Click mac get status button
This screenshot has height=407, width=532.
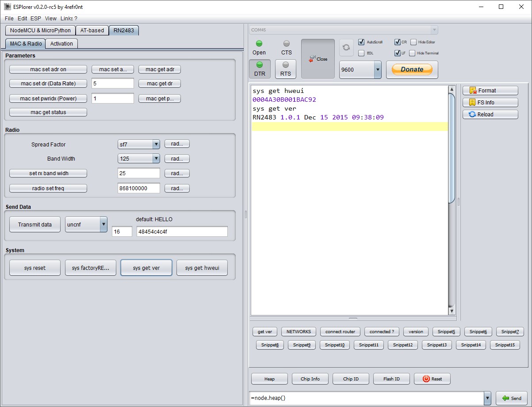tap(48, 112)
